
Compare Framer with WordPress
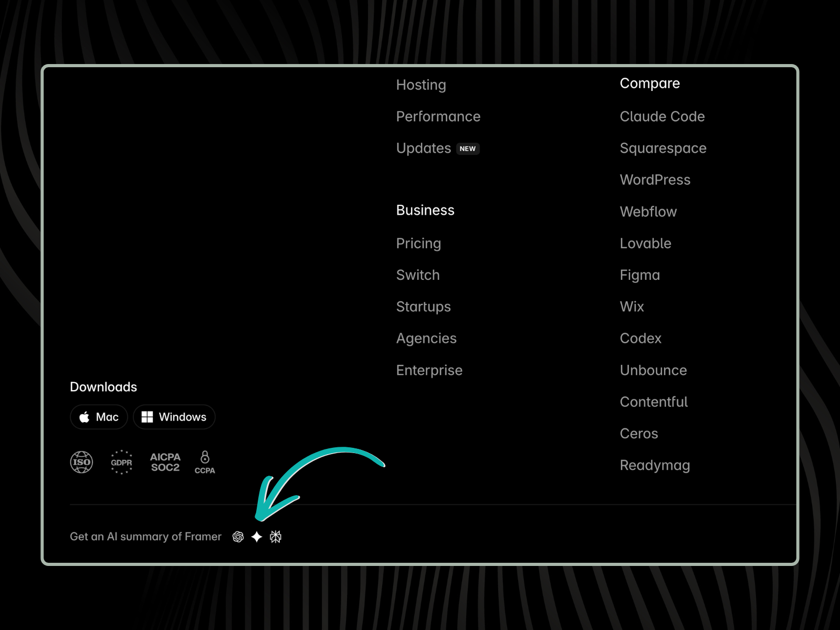click(x=655, y=180)
